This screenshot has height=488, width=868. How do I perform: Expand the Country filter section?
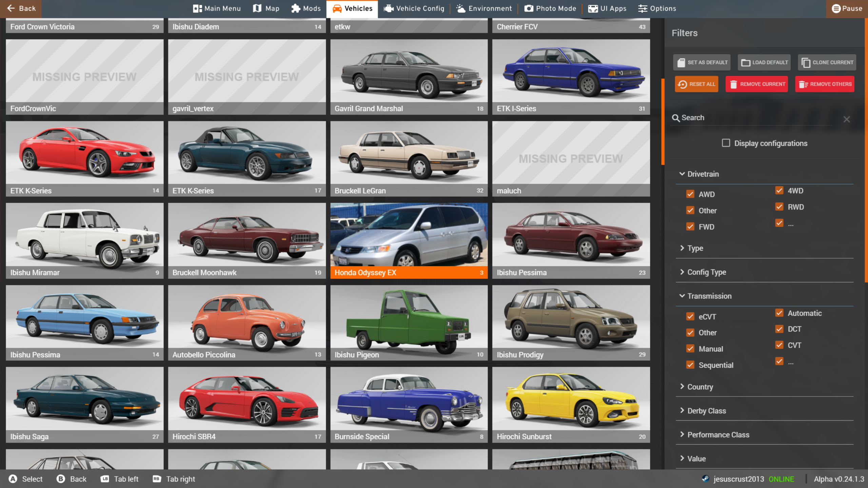(x=765, y=387)
